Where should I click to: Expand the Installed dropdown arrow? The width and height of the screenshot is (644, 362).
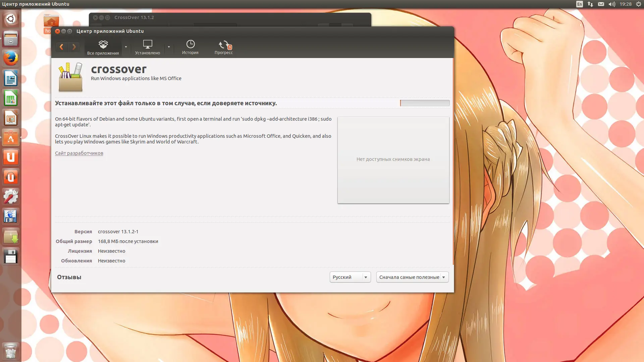point(169,47)
